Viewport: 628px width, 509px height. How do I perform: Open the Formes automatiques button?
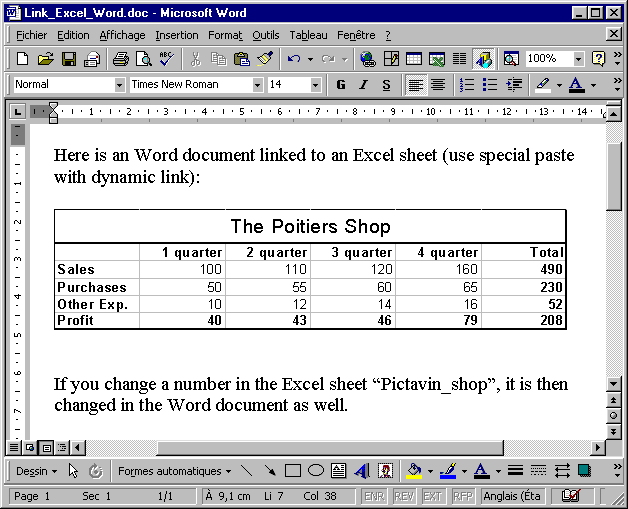[x=174, y=470]
